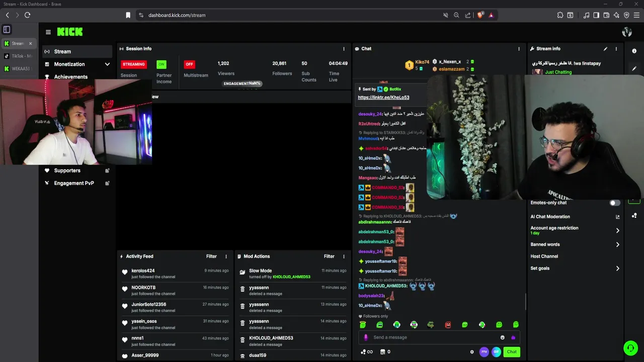The image size is (644, 362).
Task: Click the purple microphone icon in chat
Action: pyautogui.click(x=366, y=337)
